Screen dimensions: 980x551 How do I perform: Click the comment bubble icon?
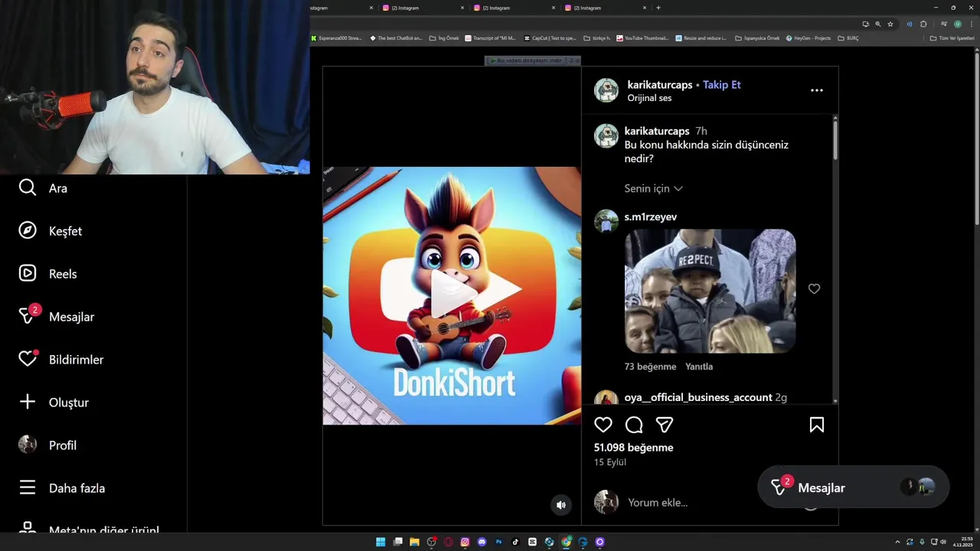coord(634,425)
